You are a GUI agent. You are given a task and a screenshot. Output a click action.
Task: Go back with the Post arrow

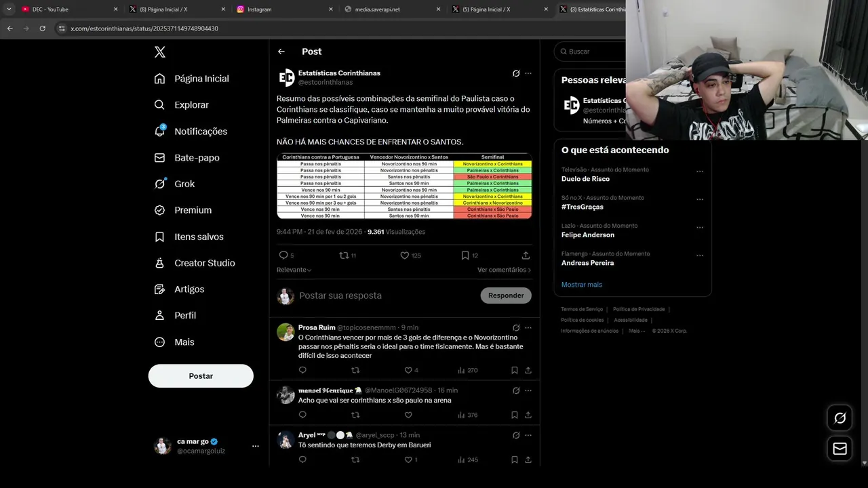pos(281,52)
